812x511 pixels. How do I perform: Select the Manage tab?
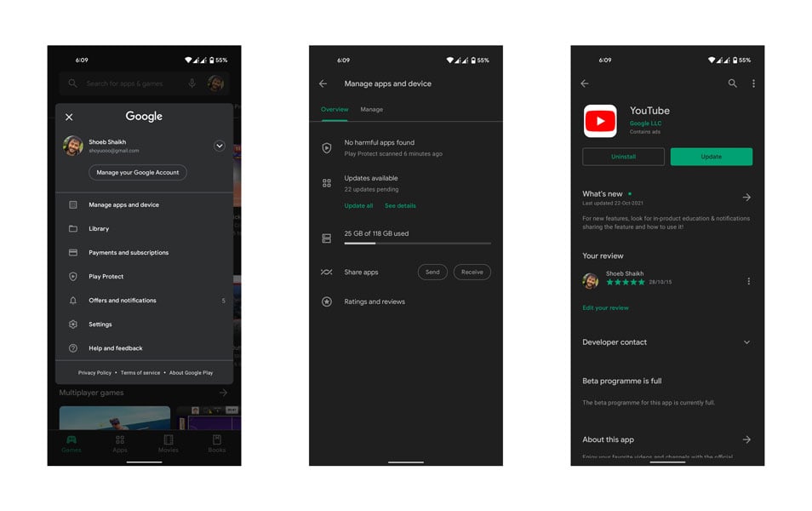[x=372, y=109]
